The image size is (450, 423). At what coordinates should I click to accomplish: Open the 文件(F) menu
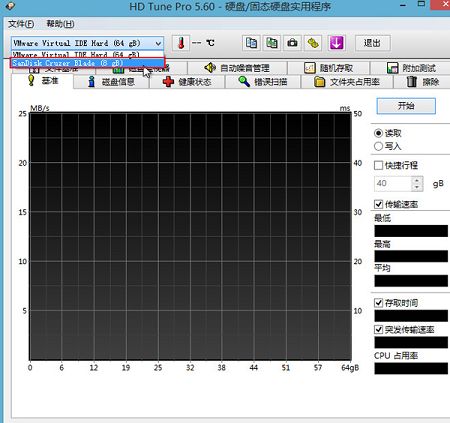[21, 24]
